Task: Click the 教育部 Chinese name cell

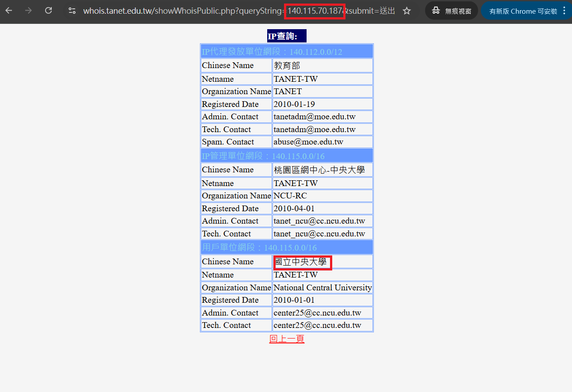Action: (322, 65)
